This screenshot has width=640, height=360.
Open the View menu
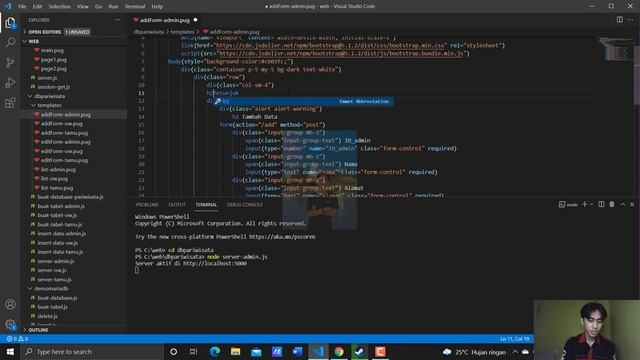[x=82, y=6]
